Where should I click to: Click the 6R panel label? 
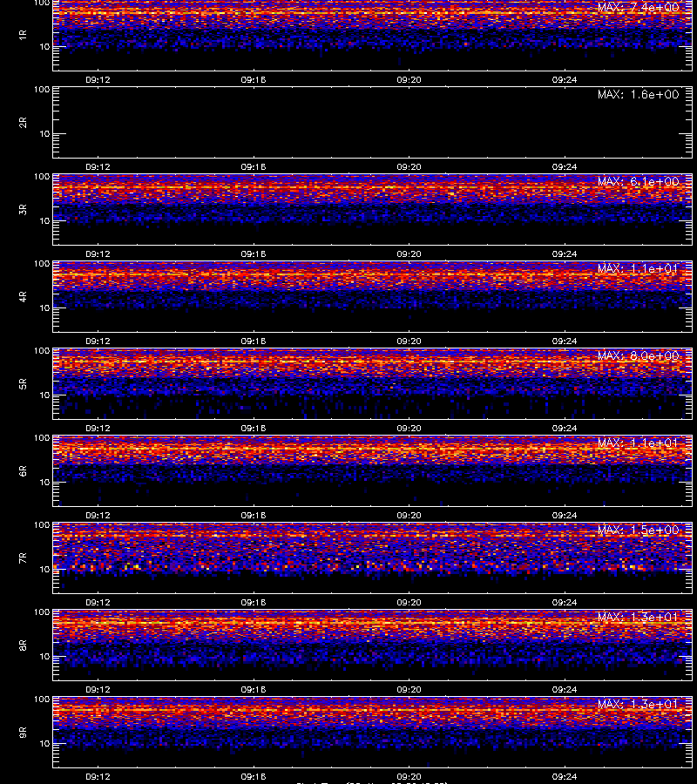tap(23, 471)
